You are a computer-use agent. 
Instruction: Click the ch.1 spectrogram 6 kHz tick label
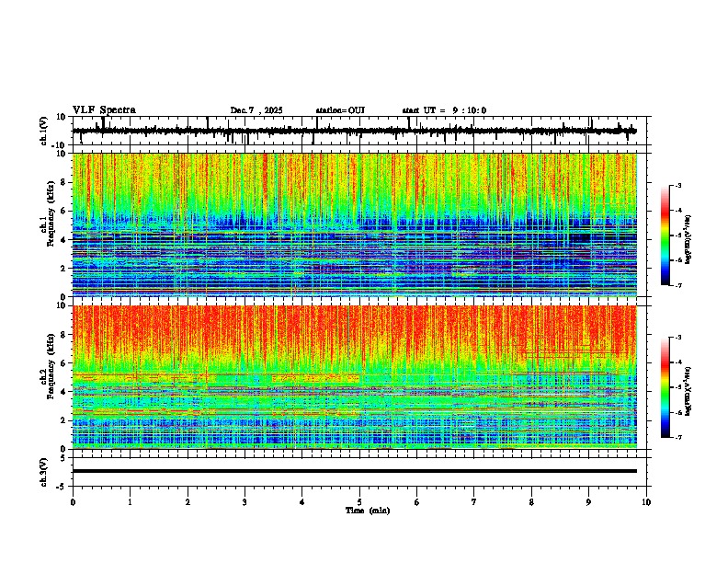(x=63, y=212)
